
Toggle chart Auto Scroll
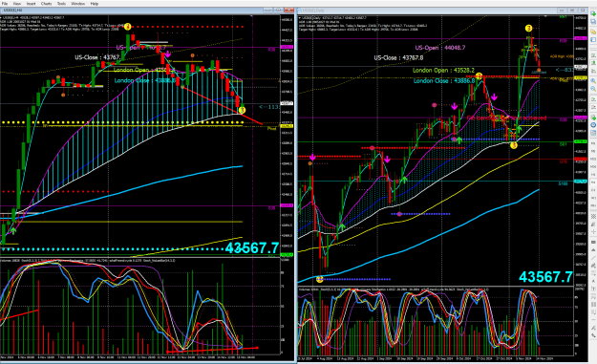click(593, 99)
